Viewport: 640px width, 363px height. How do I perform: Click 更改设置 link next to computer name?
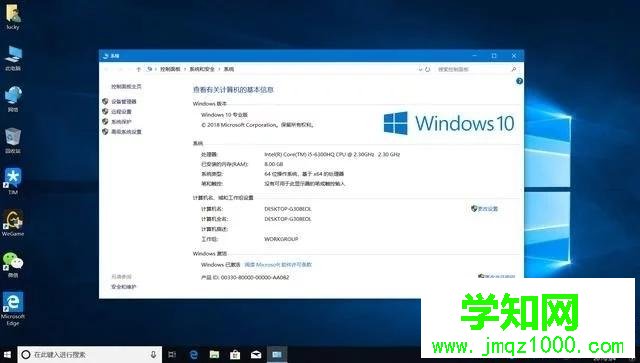click(x=488, y=209)
